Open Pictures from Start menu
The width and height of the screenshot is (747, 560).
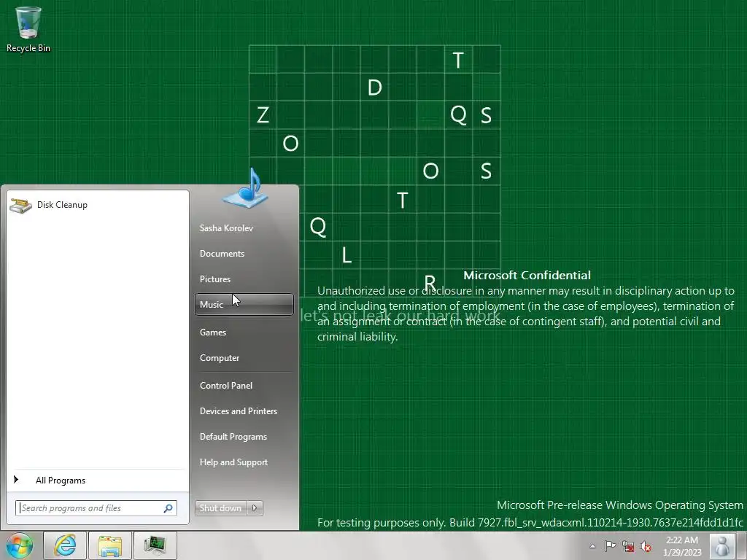pyautogui.click(x=244, y=279)
